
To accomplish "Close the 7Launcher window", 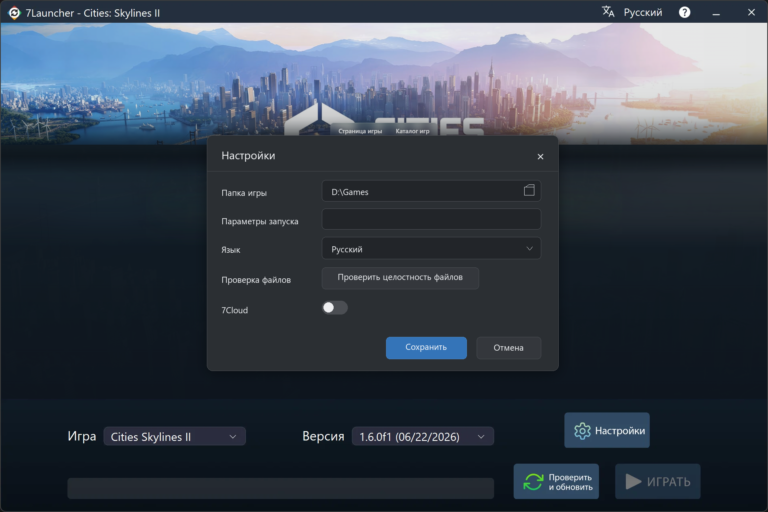I will coord(751,12).
